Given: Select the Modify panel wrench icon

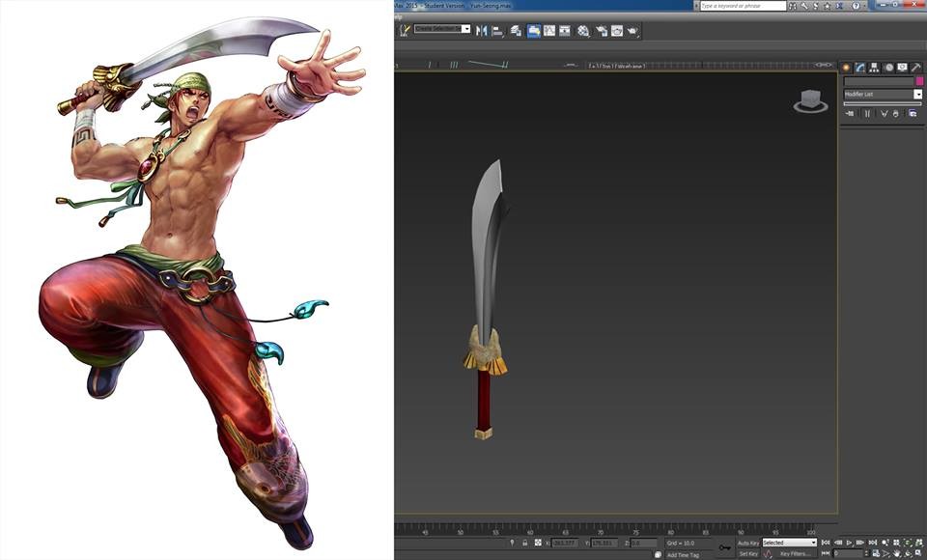Looking at the screenshot, I should (858, 68).
